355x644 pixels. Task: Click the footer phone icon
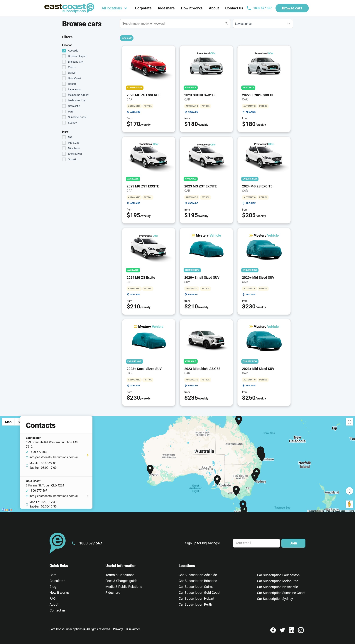73,543
